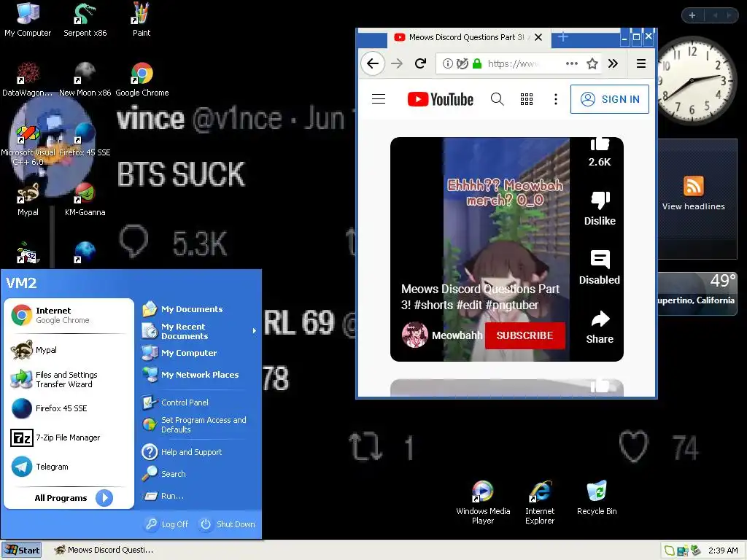Reload the YouTube page

click(420, 63)
